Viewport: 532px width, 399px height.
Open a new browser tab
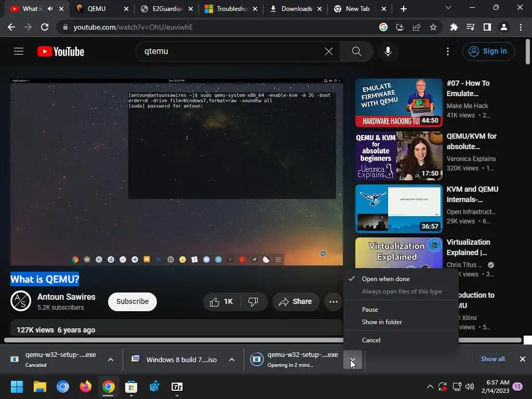(x=403, y=9)
